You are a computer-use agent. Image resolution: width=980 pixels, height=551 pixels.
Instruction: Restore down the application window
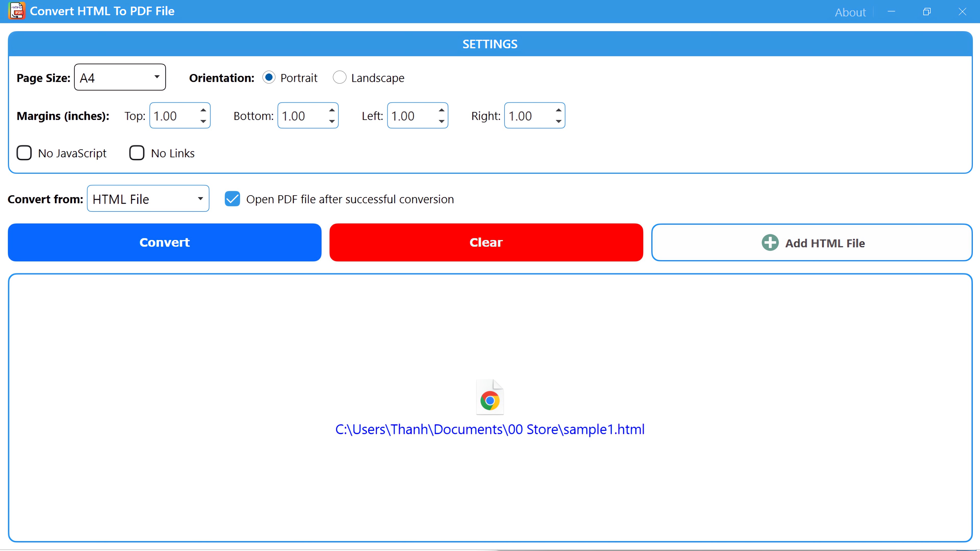pos(927,12)
